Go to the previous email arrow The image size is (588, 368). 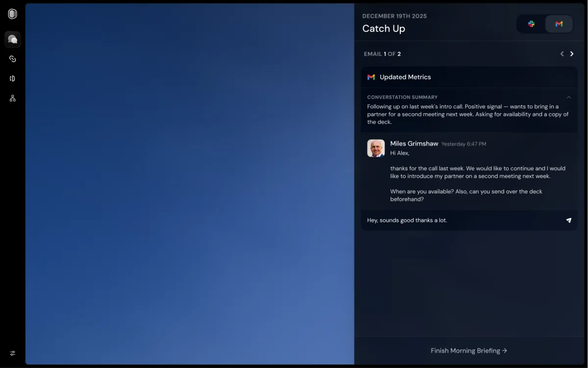click(562, 54)
